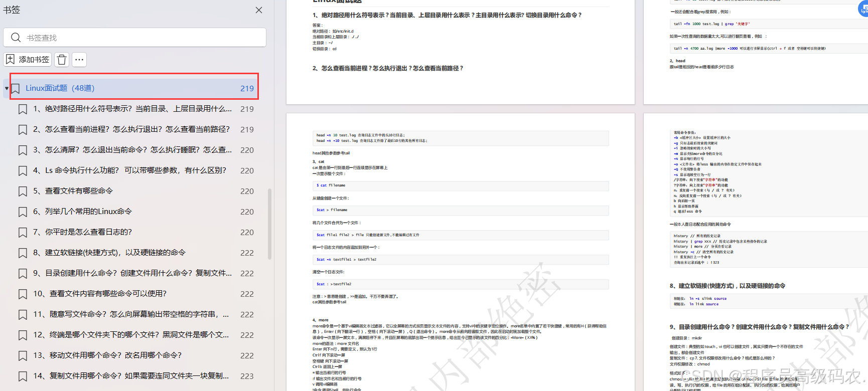Image resolution: width=868 pixels, height=391 pixels.
Task: Click the 书签查找 search field
Action: [x=134, y=38]
